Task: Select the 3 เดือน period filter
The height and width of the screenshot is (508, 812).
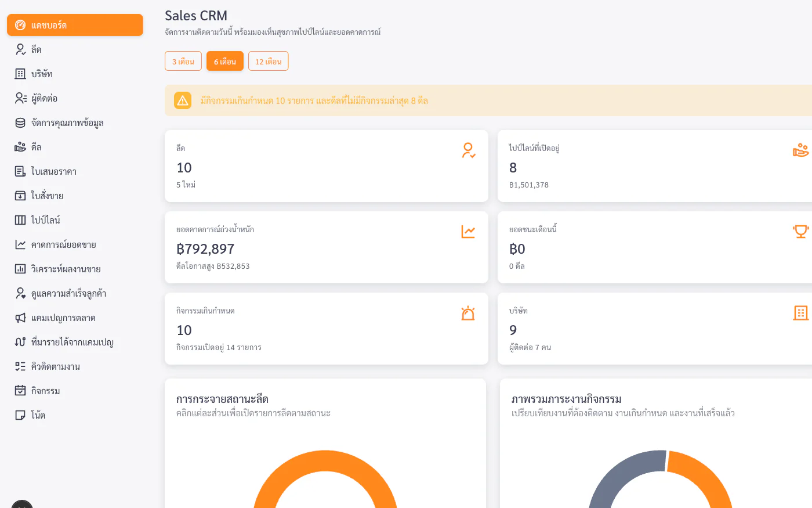Action: coord(183,61)
